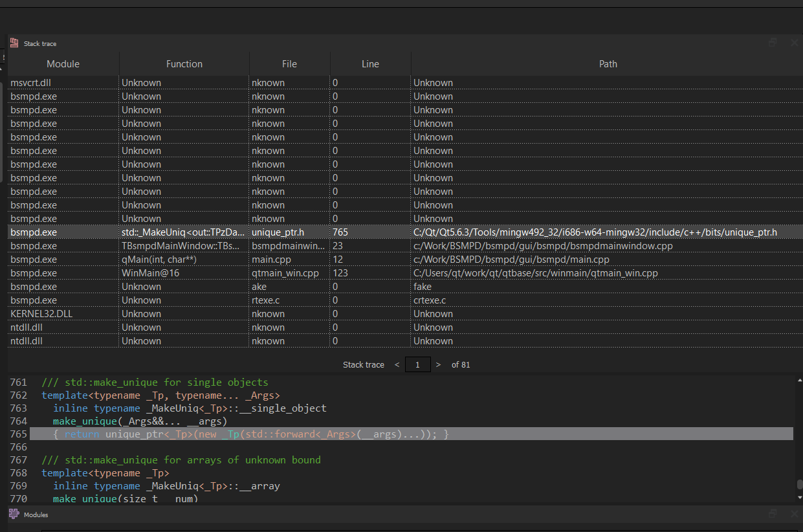Close the Modules panel
This screenshot has height=532, width=803.
pos(795,514)
